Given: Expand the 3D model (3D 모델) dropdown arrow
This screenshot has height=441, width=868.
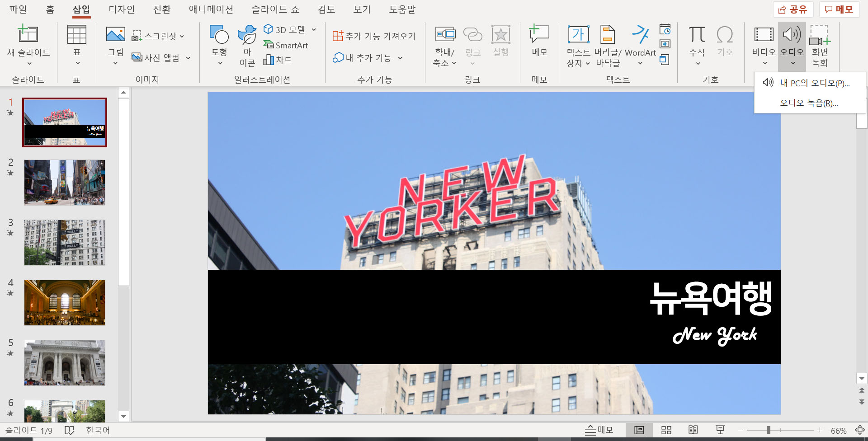Looking at the screenshot, I should click(x=314, y=29).
